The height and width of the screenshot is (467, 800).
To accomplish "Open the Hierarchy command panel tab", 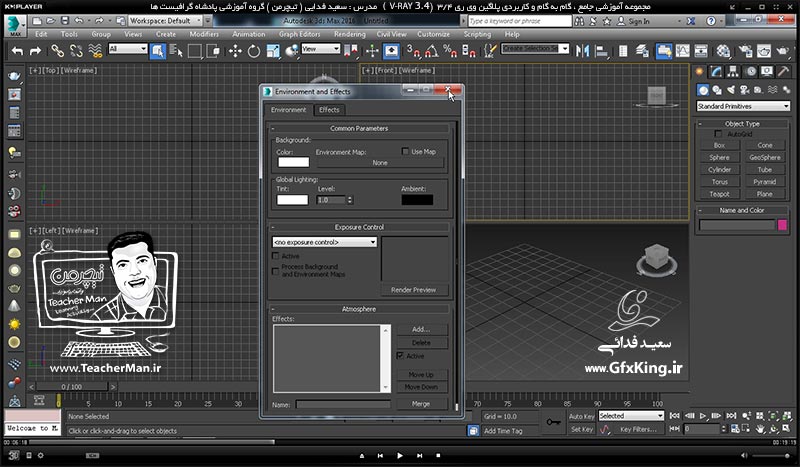I will (x=733, y=71).
